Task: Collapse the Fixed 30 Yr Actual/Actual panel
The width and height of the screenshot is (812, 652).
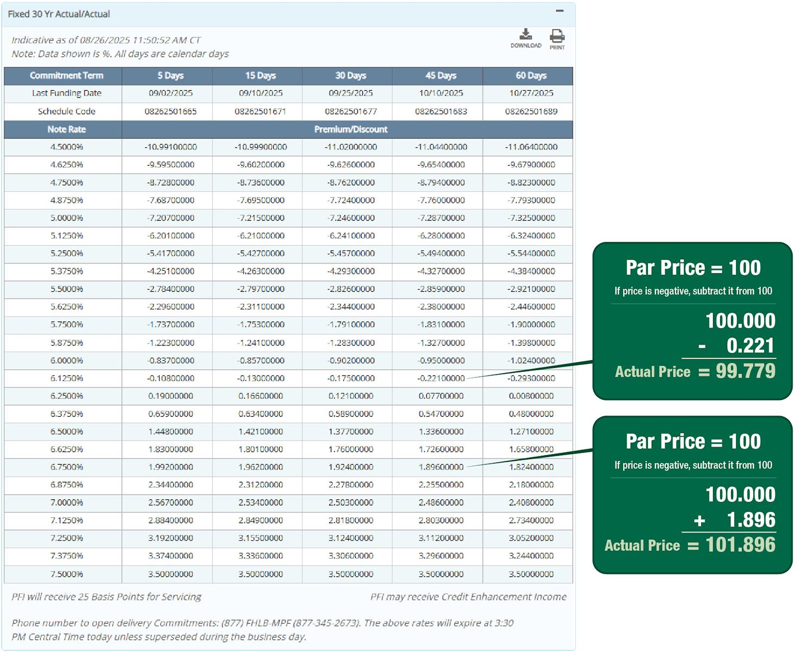Action: tap(560, 10)
